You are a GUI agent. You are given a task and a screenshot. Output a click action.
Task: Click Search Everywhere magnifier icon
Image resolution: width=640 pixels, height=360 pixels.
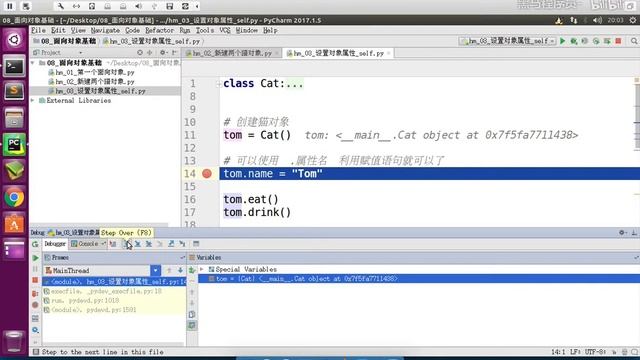click(x=634, y=41)
